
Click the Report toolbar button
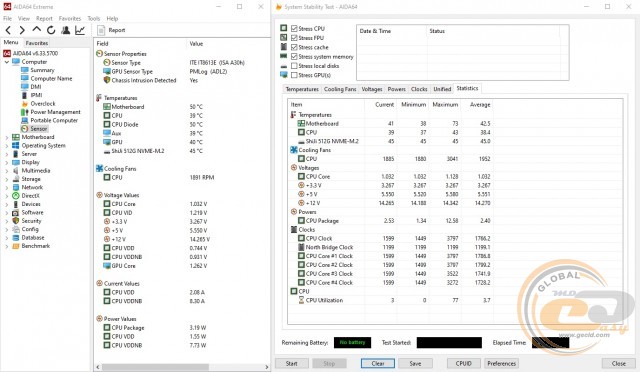click(x=111, y=30)
